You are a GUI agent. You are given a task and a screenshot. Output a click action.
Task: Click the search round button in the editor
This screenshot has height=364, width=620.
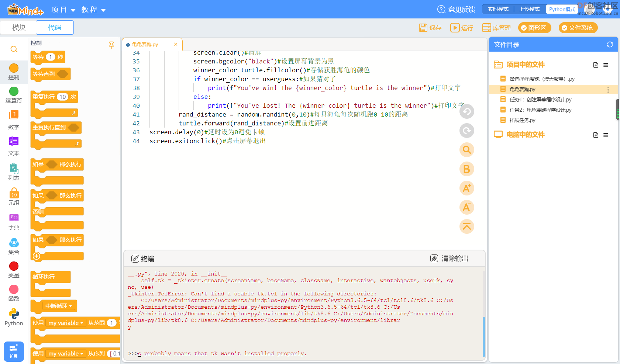click(466, 150)
